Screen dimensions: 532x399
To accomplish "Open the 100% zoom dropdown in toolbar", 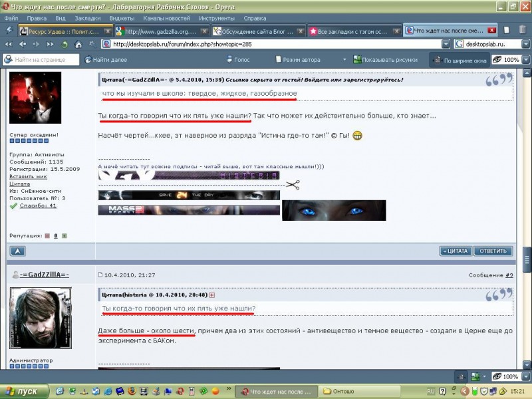I will (526, 59).
